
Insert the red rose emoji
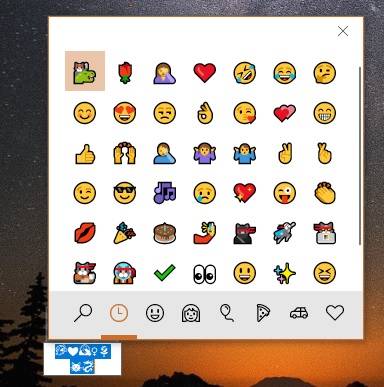pyautogui.click(x=125, y=73)
